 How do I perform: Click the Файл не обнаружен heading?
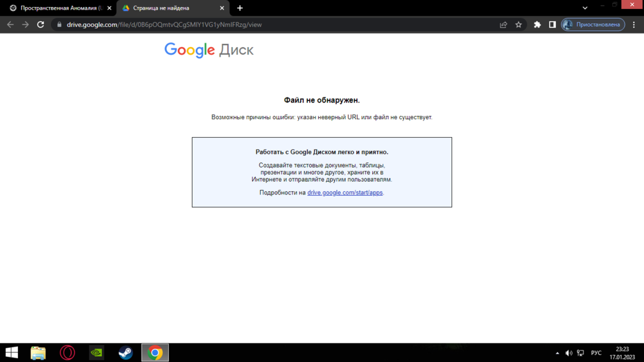click(x=321, y=100)
